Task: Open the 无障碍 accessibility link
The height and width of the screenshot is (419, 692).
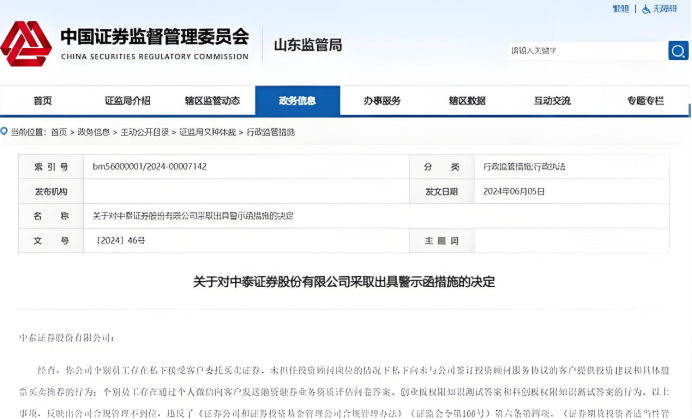Action: [x=665, y=9]
